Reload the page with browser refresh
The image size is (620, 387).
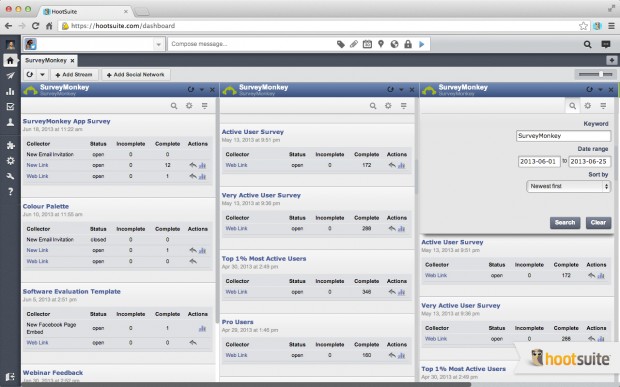click(x=35, y=26)
